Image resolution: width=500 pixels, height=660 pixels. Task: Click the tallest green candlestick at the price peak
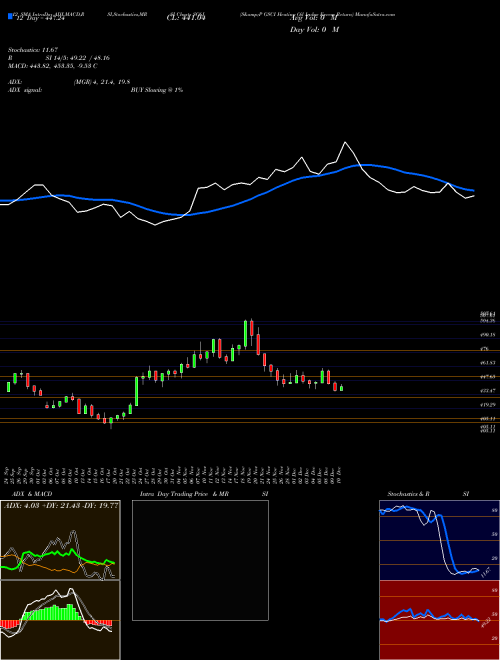coord(246,333)
